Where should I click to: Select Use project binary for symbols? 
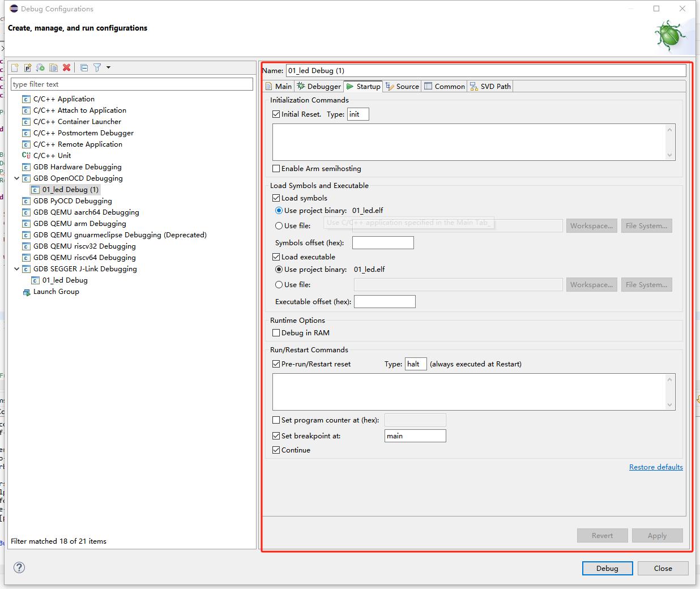click(x=279, y=210)
